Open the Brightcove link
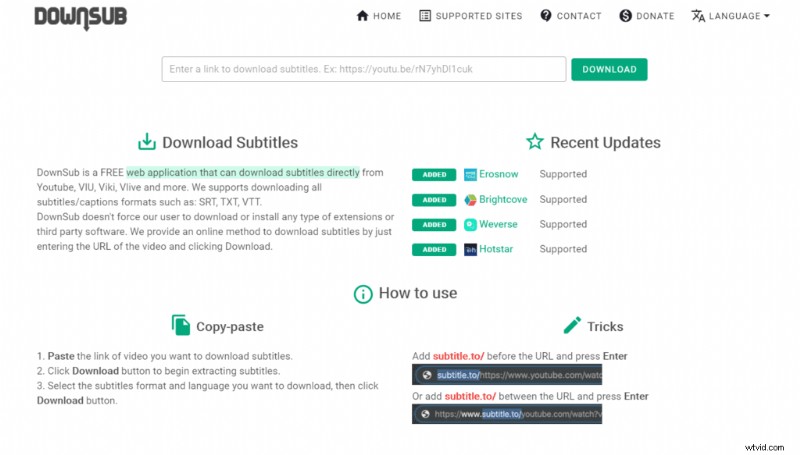 coord(503,199)
